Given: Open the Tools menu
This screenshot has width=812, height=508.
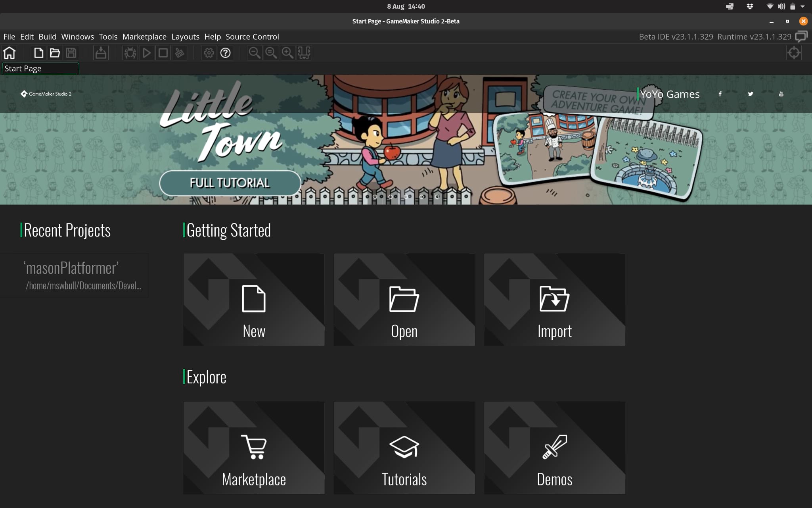Looking at the screenshot, I should [x=108, y=37].
